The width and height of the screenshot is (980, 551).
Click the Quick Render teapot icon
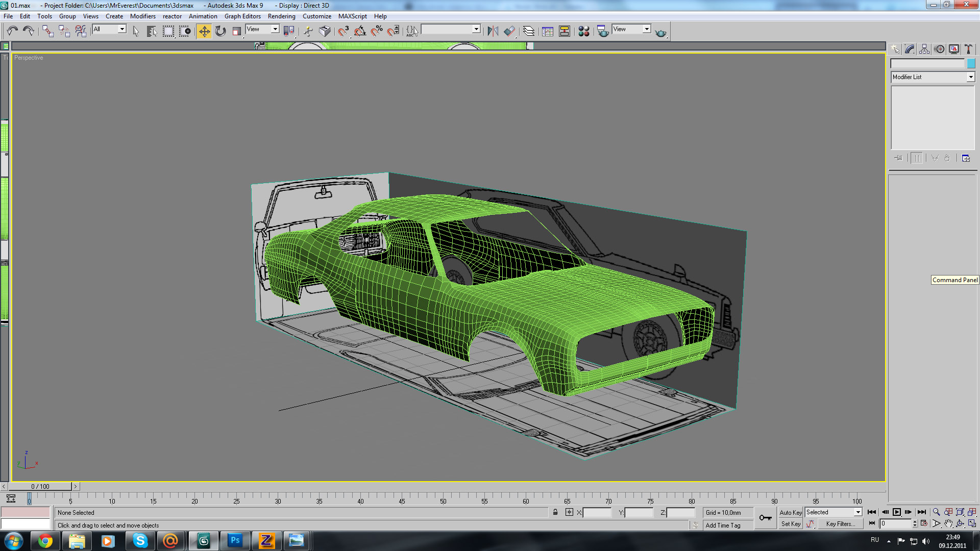(661, 33)
